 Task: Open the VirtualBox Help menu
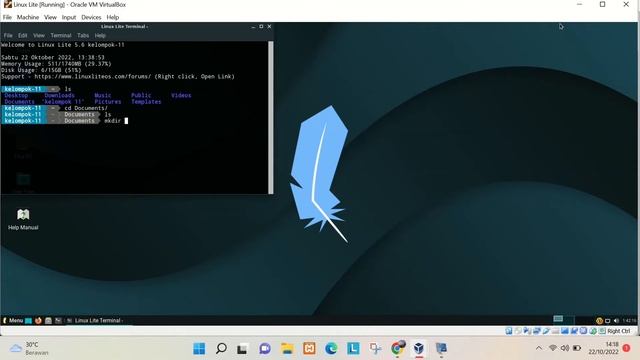[113, 17]
